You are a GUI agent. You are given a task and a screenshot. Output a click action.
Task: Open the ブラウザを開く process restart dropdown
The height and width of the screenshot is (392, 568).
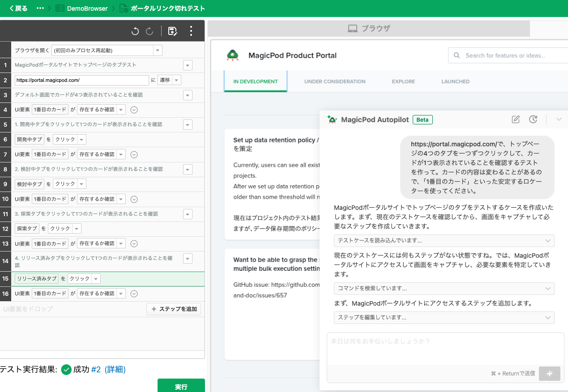point(158,50)
